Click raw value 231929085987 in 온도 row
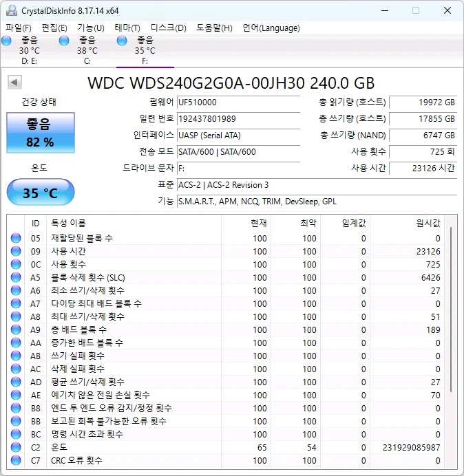 coord(411,448)
